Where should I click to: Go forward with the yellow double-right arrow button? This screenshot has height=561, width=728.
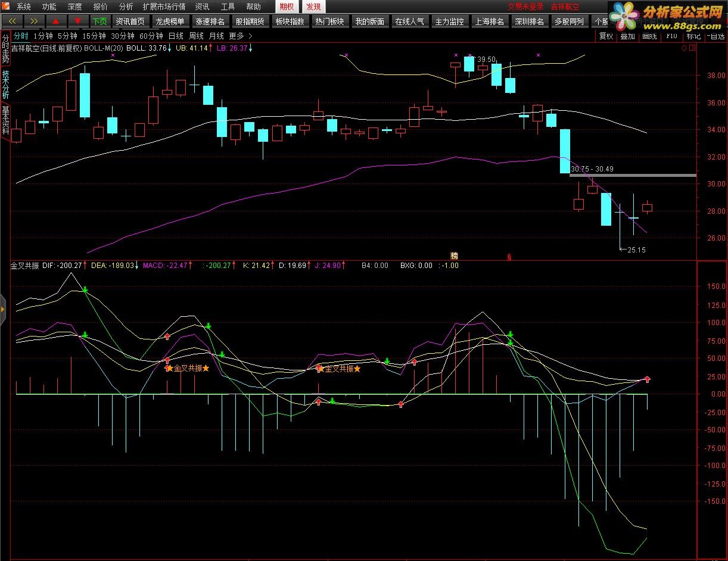(34, 21)
